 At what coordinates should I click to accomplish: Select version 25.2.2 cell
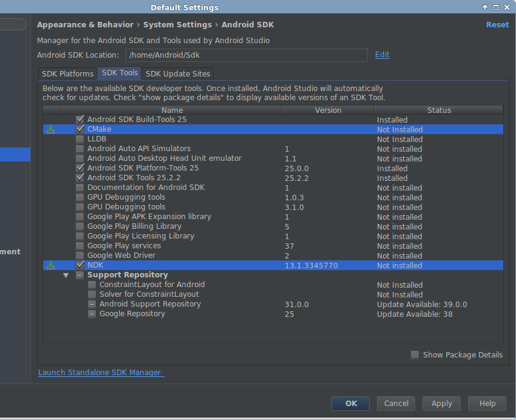pos(296,178)
